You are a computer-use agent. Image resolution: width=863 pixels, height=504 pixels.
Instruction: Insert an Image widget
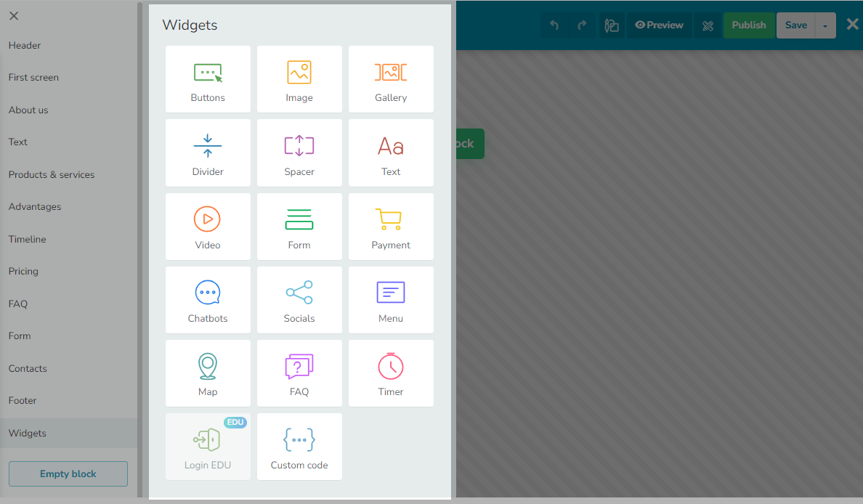pyautogui.click(x=299, y=79)
